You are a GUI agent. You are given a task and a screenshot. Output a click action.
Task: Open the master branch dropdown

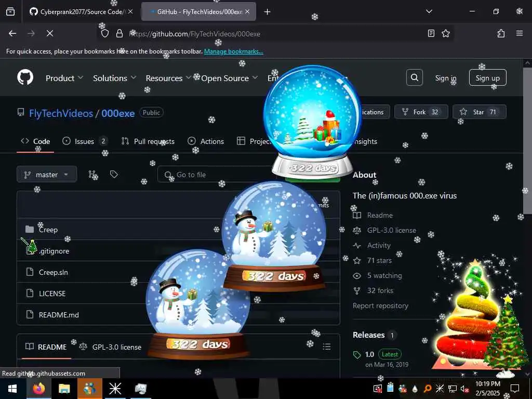[47, 175]
